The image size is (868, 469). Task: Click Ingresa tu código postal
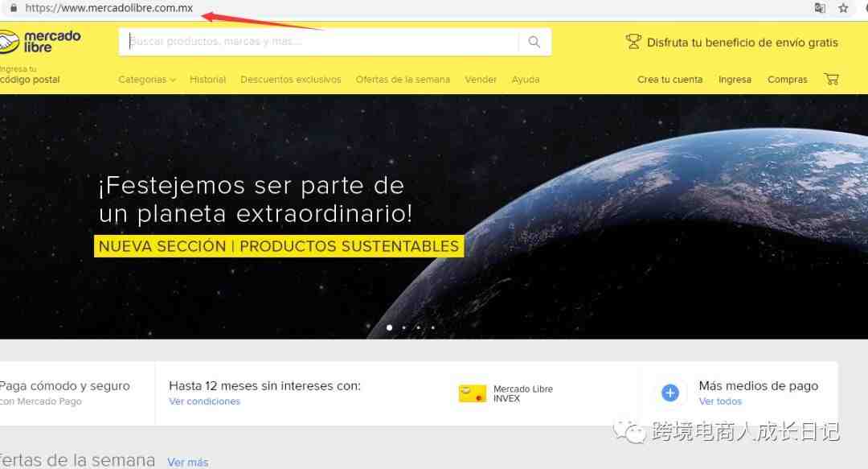click(x=30, y=74)
